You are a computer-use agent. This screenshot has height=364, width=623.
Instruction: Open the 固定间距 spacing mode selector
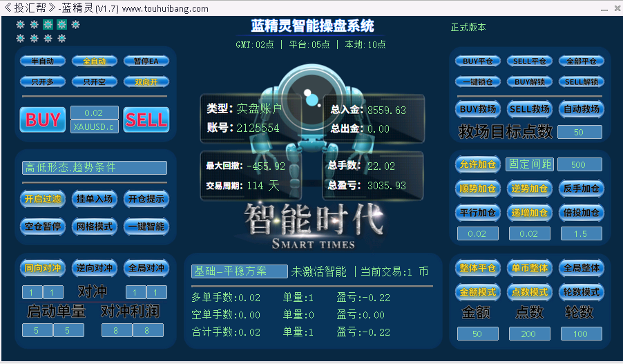530,164
